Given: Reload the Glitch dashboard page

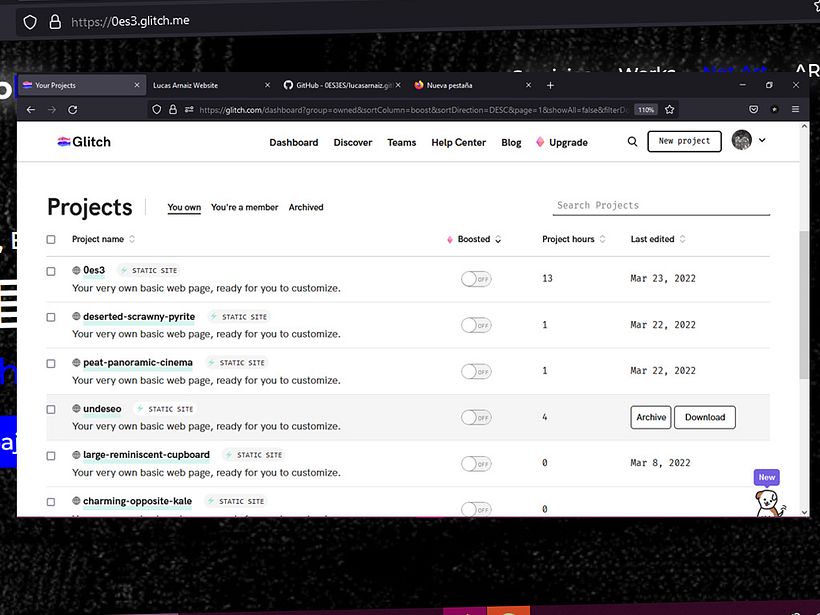Looking at the screenshot, I should coord(73,110).
